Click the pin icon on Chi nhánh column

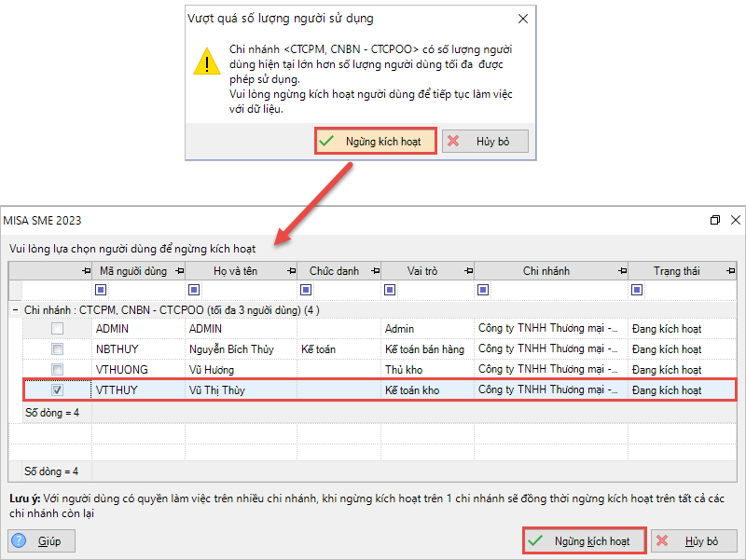tap(618, 271)
